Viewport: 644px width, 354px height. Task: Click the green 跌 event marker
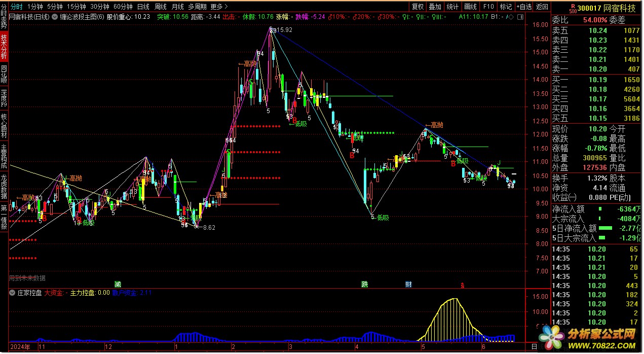(364, 284)
